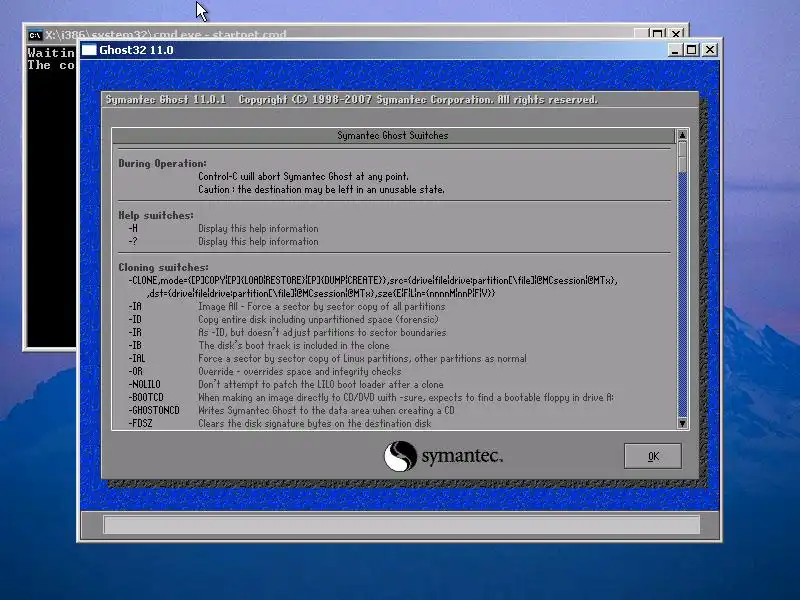
Task: Click the status bar field of Ghost32
Action: (402, 524)
